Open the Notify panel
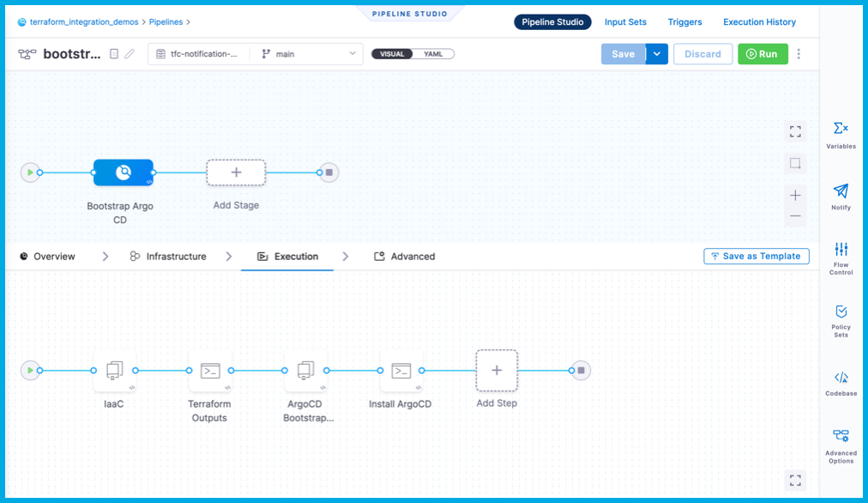 [841, 196]
